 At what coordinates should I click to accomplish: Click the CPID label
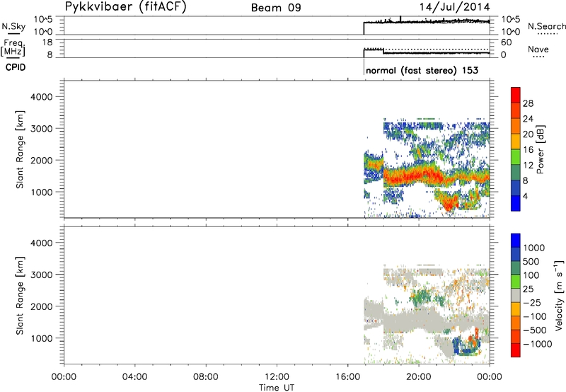16,67
